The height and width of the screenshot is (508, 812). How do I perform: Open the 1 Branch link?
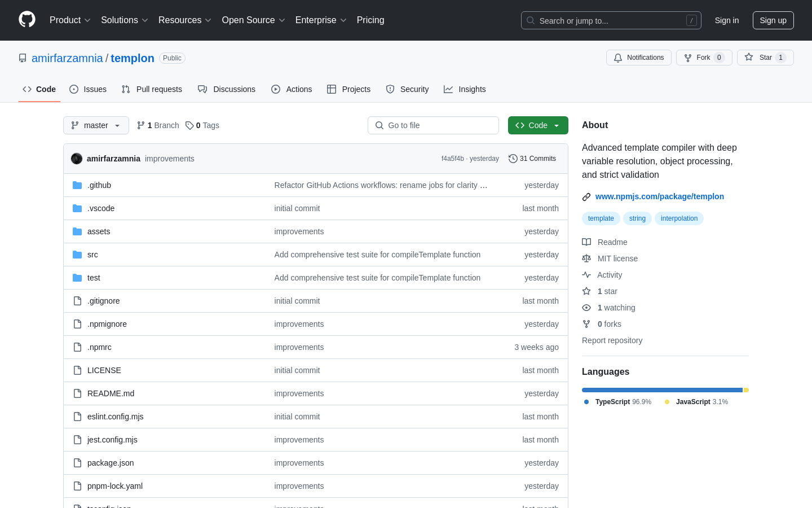[158, 125]
